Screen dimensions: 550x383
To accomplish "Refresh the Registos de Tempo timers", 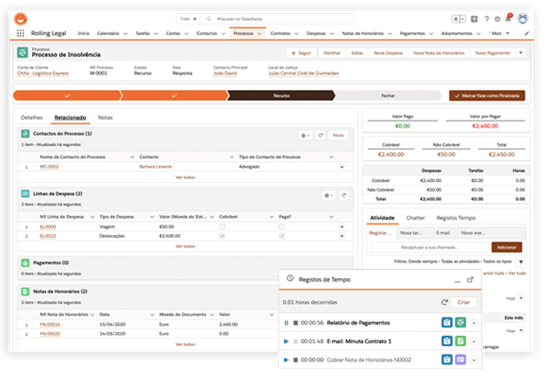I will (x=444, y=302).
